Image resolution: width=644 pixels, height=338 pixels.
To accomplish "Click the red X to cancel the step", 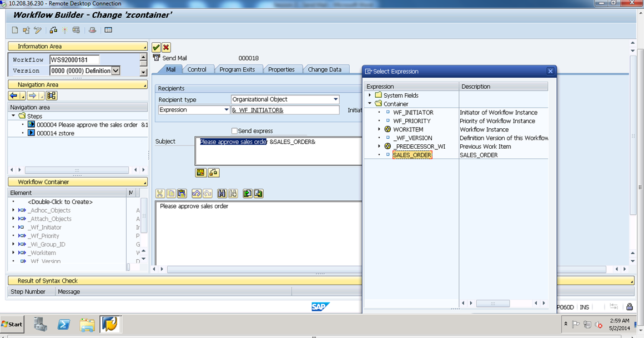I will click(x=165, y=47).
